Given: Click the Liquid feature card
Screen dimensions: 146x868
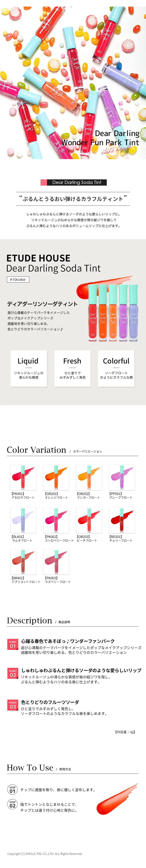Looking at the screenshot, I should (x=29, y=368).
